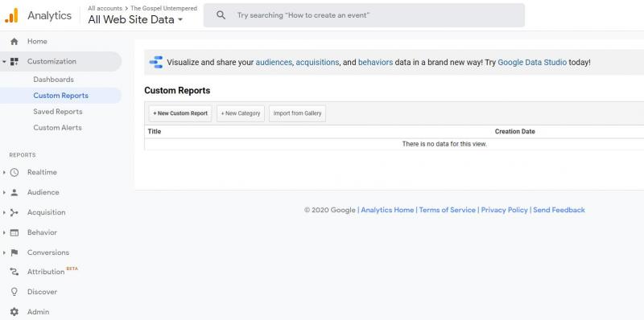This screenshot has width=644, height=320.
Task: Click the Discover lightbulb icon
Action: click(x=14, y=292)
